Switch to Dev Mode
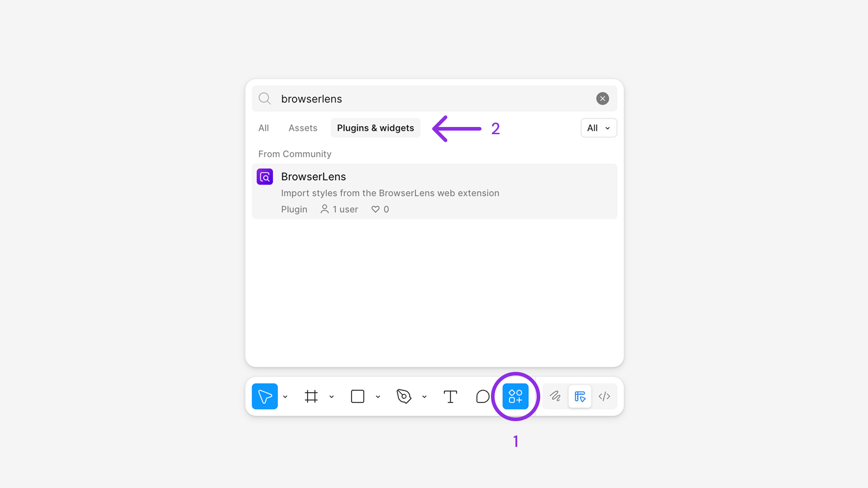 point(604,396)
